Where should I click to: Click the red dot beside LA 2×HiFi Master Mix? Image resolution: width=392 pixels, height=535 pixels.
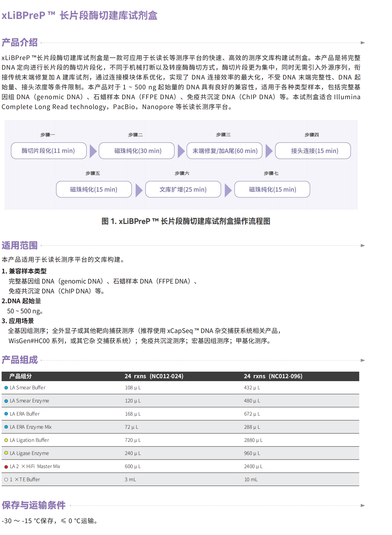6,467
